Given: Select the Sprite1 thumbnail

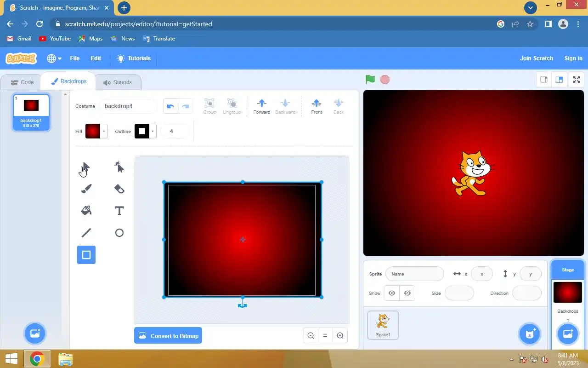Looking at the screenshot, I should coord(383,325).
